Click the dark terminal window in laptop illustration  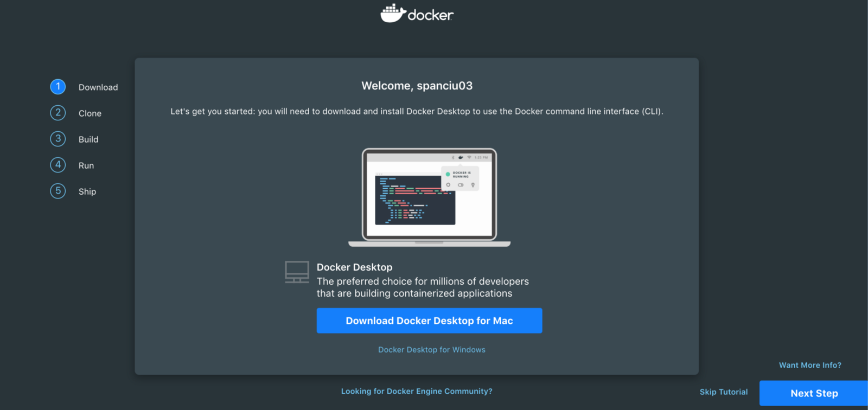pyautogui.click(x=414, y=200)
